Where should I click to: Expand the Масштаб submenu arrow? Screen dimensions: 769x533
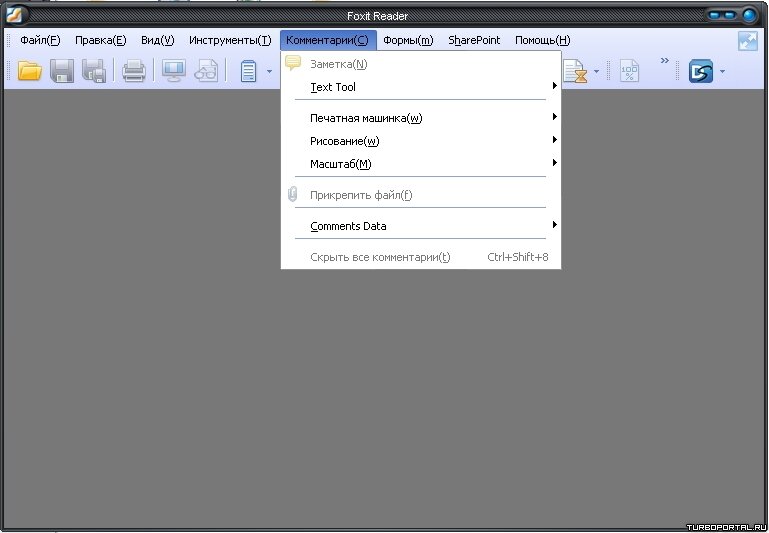554,163
